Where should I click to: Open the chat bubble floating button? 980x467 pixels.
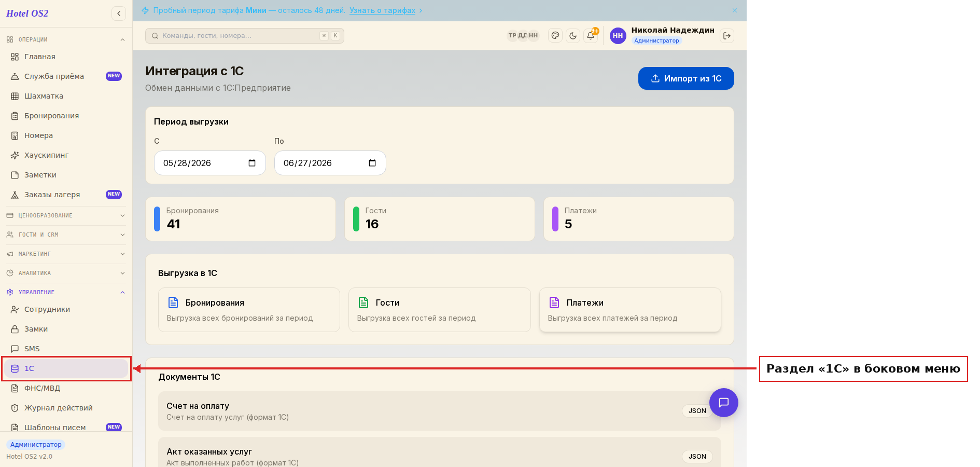point(724,403)
